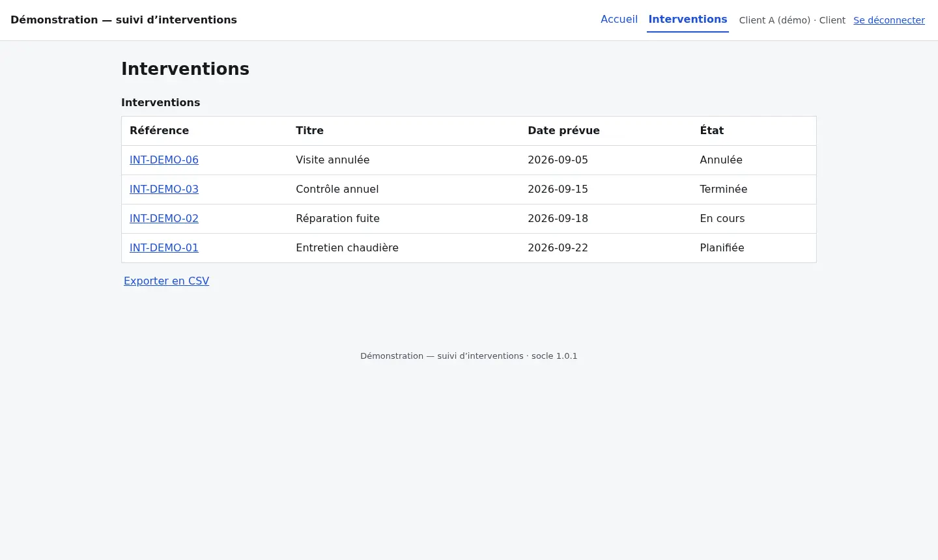Select the Interventions navigation tab

(688, 20)
